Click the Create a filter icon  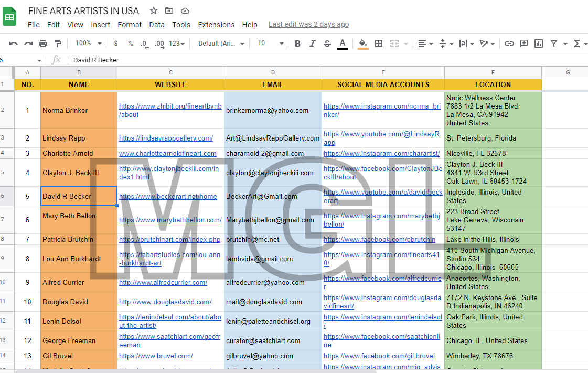click(x=553, y=44)
